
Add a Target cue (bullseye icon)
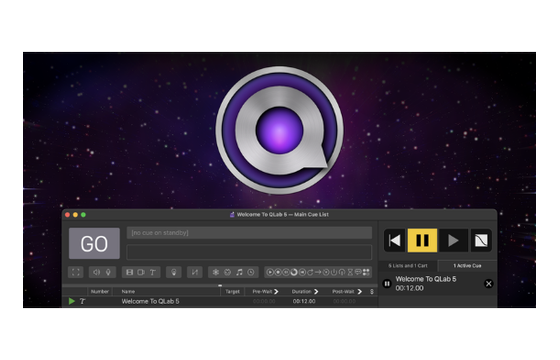tap(326, 272)
